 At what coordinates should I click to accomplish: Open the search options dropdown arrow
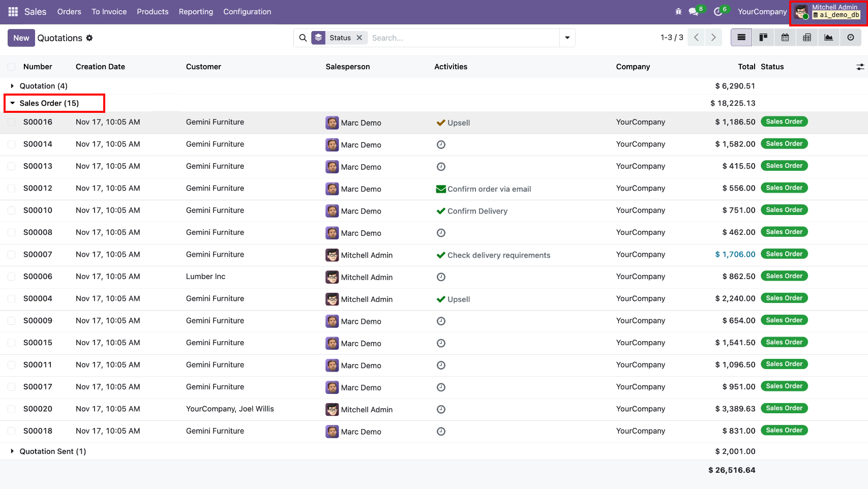pos(567,38)
